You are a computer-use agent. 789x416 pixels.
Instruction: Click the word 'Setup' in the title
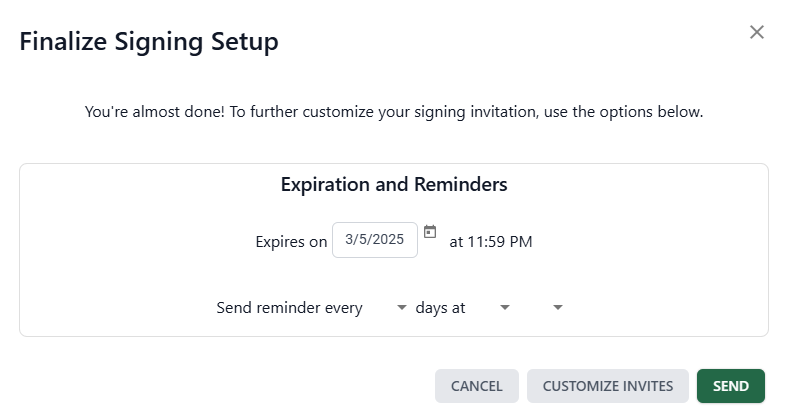pyautogui.click(x=245, y=42)
